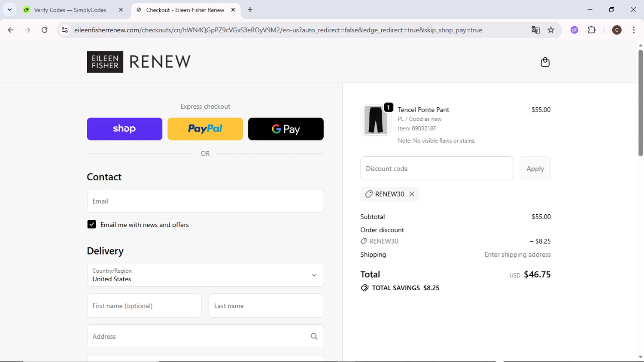Open the browser extensions puzzle icon

coord(592,30)
